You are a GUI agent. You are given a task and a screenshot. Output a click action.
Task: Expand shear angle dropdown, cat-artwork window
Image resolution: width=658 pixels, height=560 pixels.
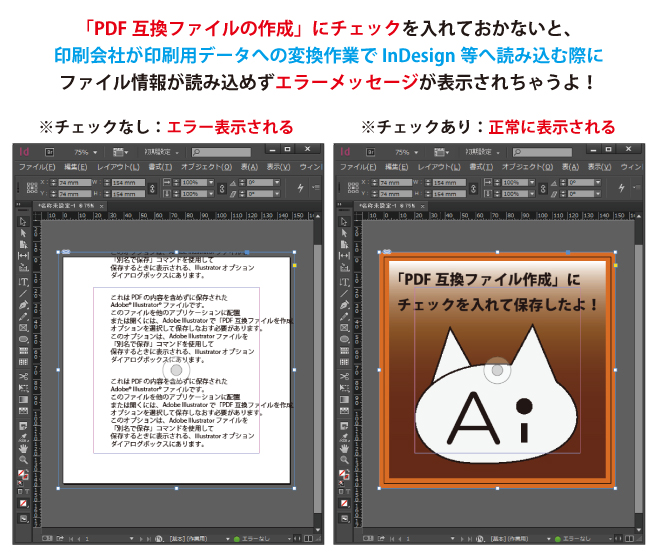pos(598,194)
